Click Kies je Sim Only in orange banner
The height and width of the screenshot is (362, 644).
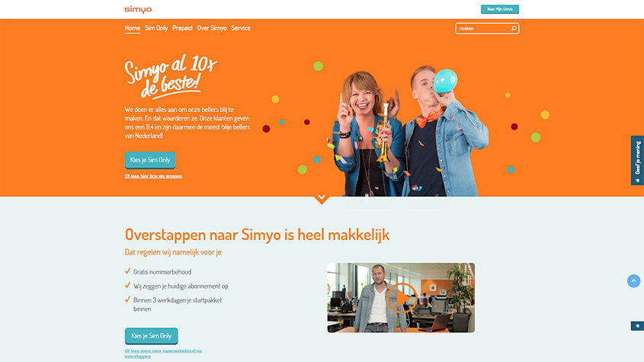[150, 160]
